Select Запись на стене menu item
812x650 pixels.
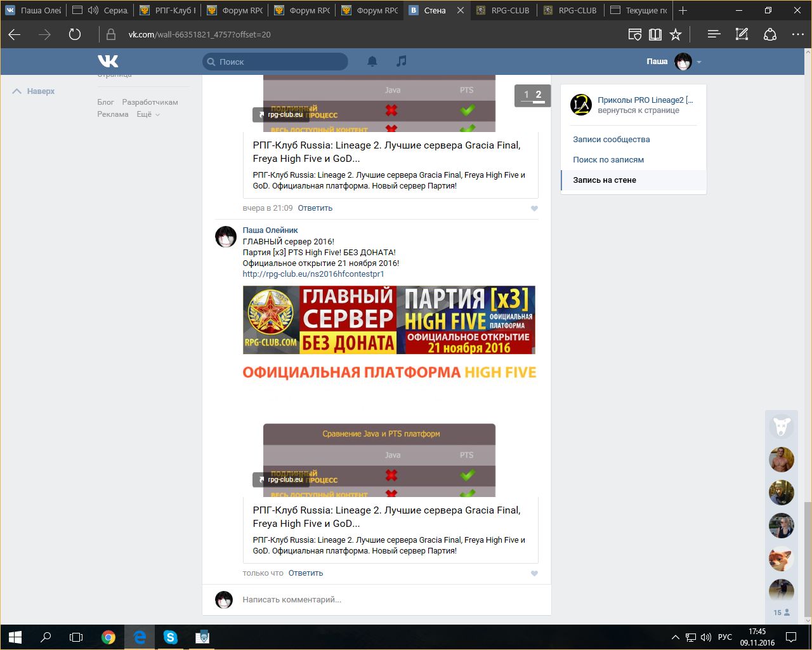pos(634,180)
